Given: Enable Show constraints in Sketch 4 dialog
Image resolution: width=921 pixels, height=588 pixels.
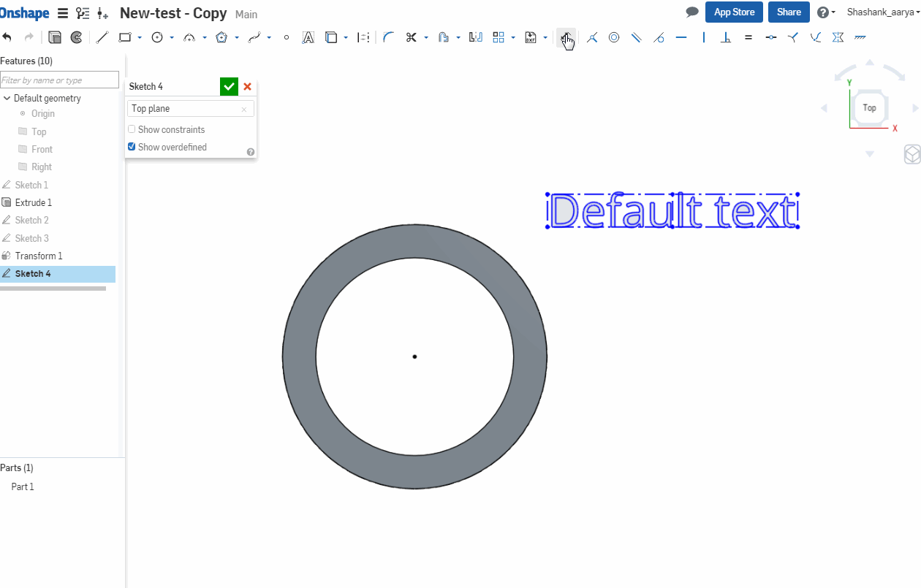Looking at the screenshot, I should coord(132,129).
